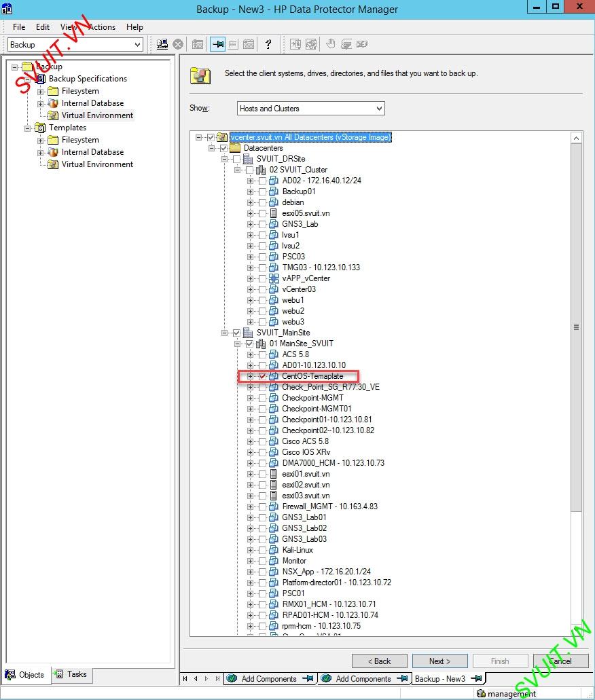Click the Monitor virtual machine icon
The height and width of the screenshot is (700, 595).
(273, 561)
